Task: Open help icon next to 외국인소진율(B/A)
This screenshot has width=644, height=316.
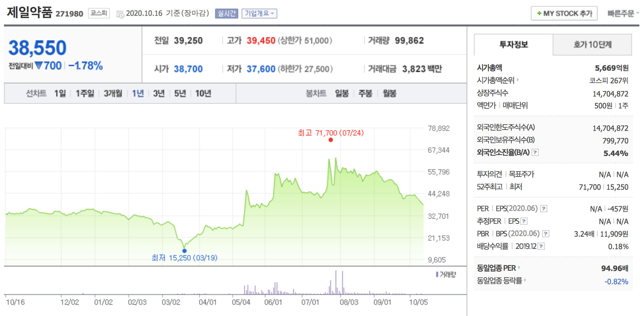Action: coord(535,152)
